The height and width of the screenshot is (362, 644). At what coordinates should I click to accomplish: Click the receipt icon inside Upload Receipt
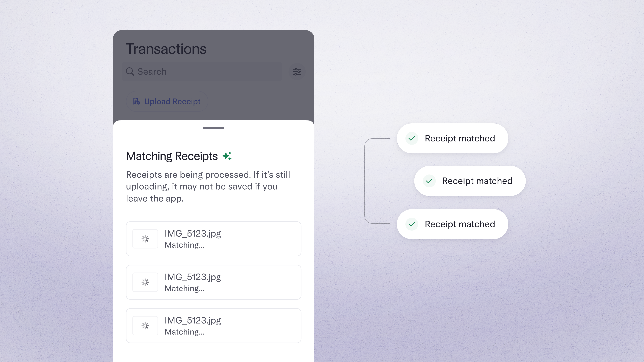[x=136, y=101]
